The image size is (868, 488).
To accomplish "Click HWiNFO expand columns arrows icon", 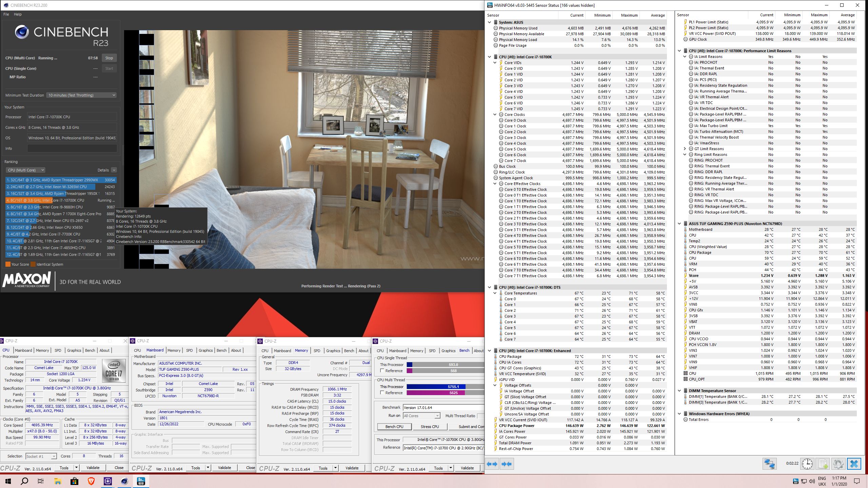I will [492, 464].
